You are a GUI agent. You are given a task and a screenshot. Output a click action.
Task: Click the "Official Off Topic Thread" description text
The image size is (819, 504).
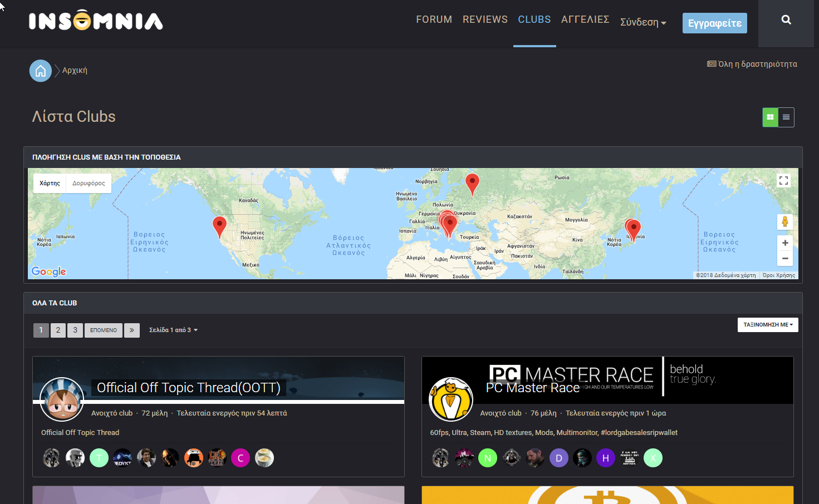click(80, 433)
